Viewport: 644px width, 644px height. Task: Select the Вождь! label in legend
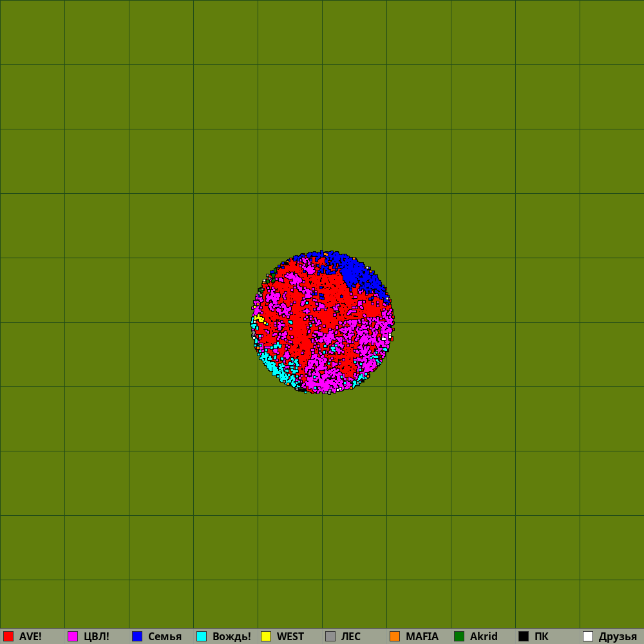coord(232,637)
